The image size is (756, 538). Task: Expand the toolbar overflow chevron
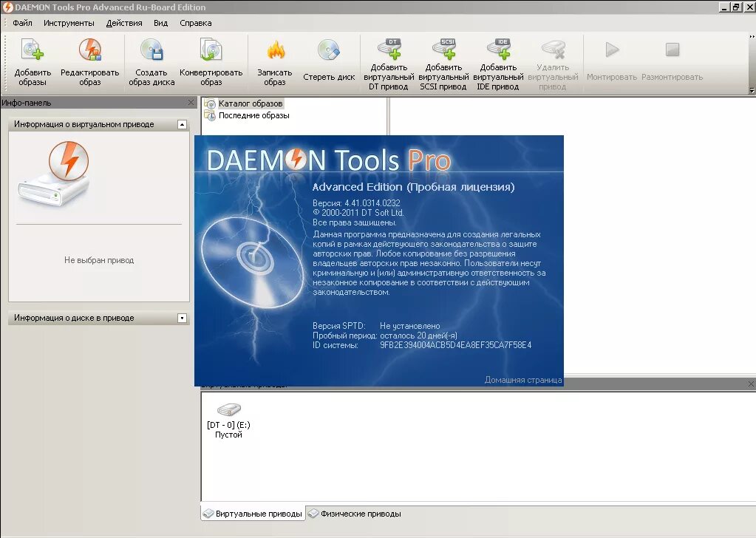tap(752, 37)
